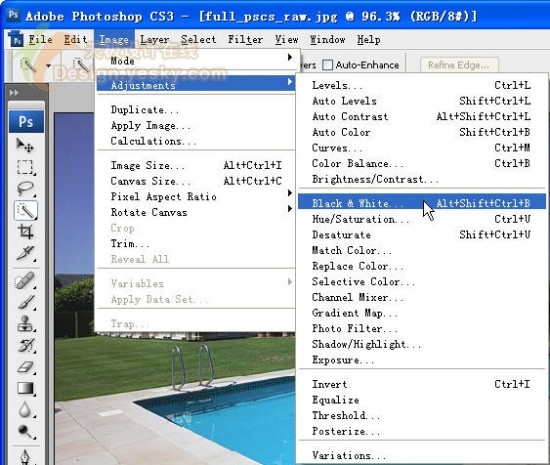Select the Brush tool

[x=25, y=302]
